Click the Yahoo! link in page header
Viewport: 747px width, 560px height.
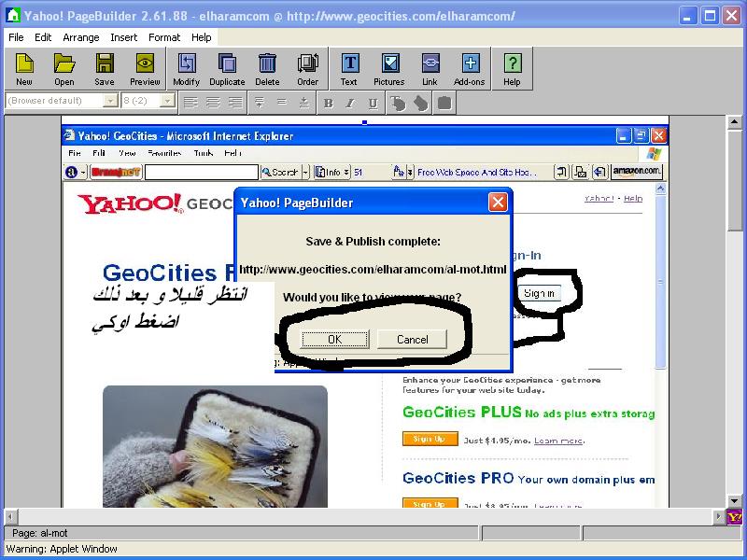(x=599, y=198)
